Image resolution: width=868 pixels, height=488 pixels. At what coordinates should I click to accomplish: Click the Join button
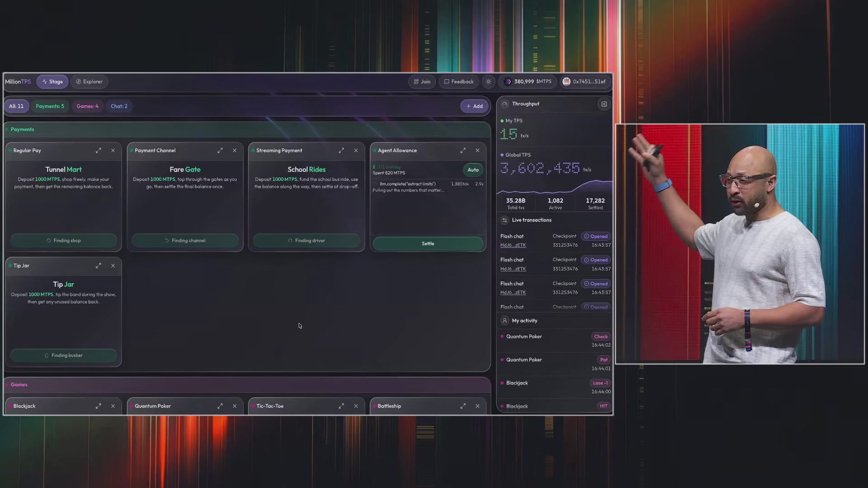pyautogui.click(x=422, y=82)
